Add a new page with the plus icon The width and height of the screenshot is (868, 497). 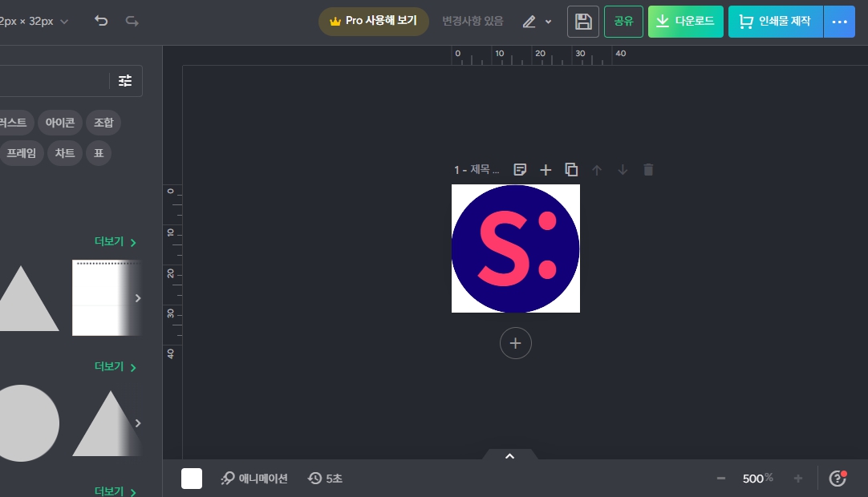coord(546,169)
